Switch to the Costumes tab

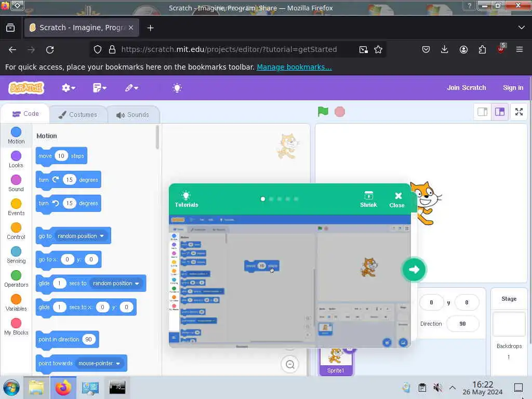point(78,115)
